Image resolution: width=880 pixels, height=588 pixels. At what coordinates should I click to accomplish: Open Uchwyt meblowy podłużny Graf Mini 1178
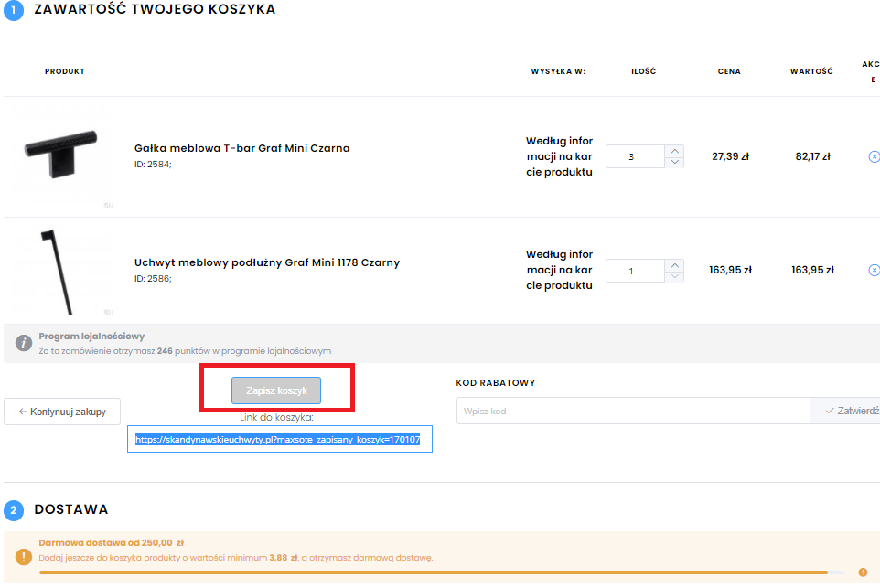click(x=266, y=262)
